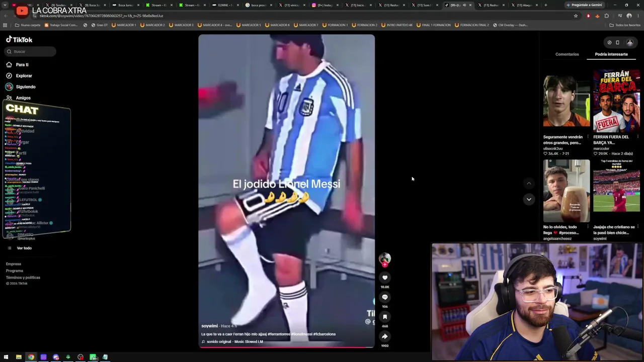Go to next video with down arrow
644x362 pixels.
pyautogui.click(x=529, y=199)
